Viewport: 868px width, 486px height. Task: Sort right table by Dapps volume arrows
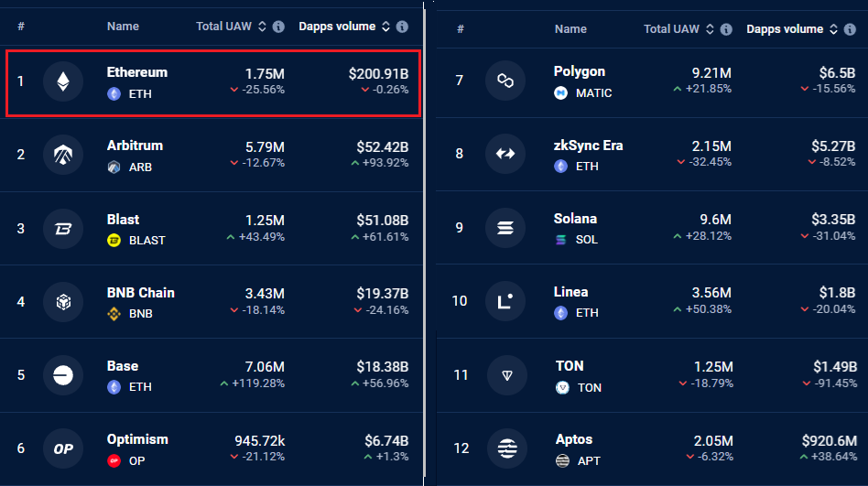[x=834, y=29]
